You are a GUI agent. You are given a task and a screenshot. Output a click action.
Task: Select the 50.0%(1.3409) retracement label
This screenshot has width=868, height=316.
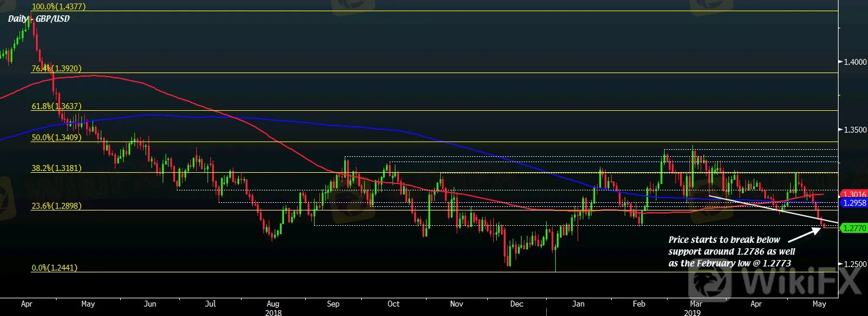point(57,137)
